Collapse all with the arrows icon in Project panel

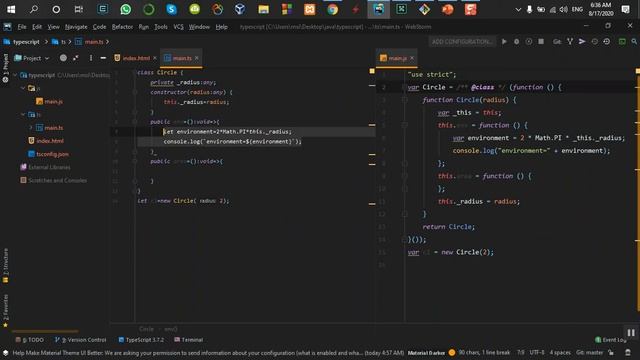click(x=76, y=58)
